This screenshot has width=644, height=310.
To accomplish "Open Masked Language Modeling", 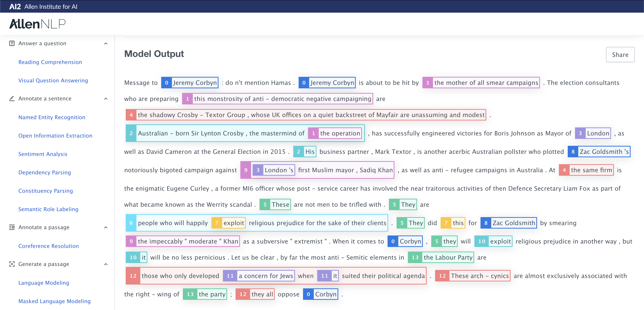I will click(54, 301).
